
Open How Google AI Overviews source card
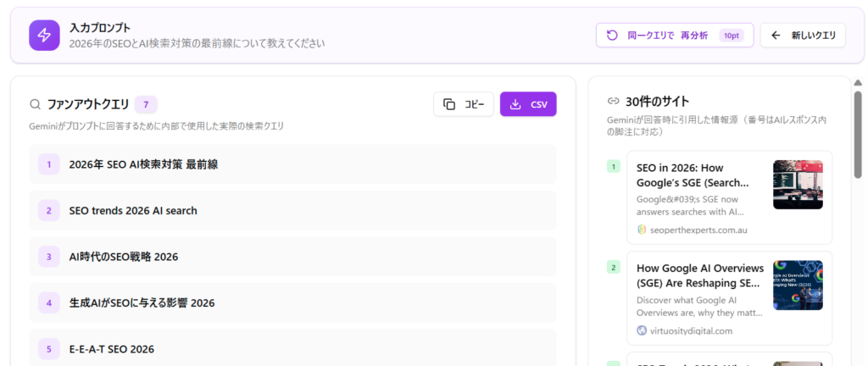[x=729, y=298]
